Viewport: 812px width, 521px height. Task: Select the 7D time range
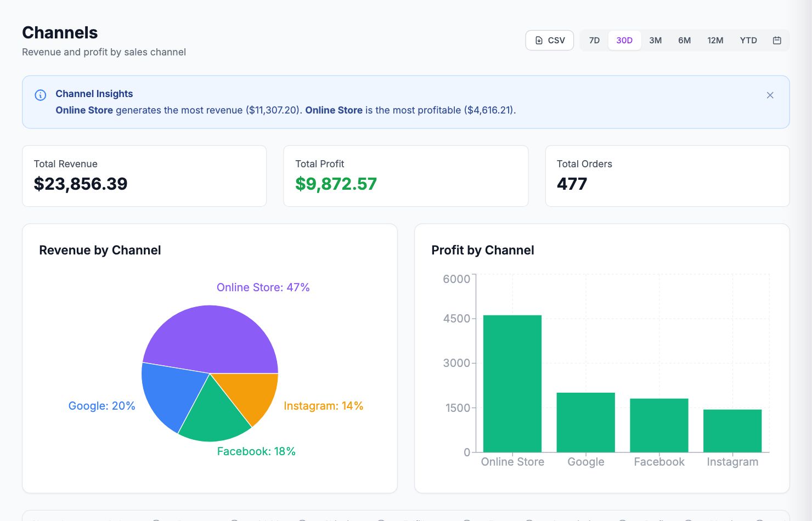(x=594, y=40)
